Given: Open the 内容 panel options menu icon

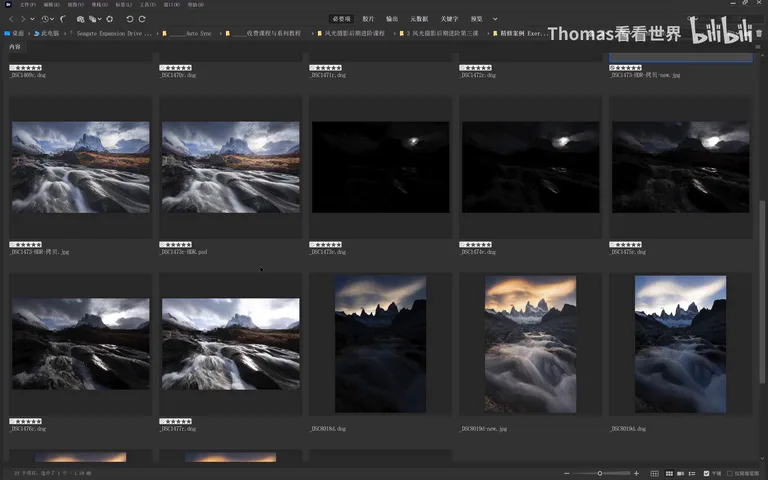Looking at the screenshot, I should [758, 47].
